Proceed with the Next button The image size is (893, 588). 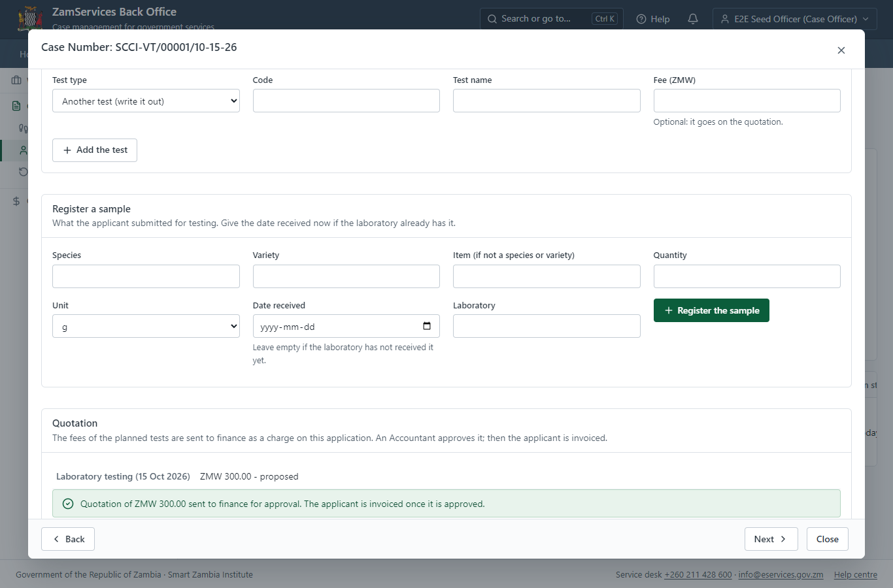point(771,539)
